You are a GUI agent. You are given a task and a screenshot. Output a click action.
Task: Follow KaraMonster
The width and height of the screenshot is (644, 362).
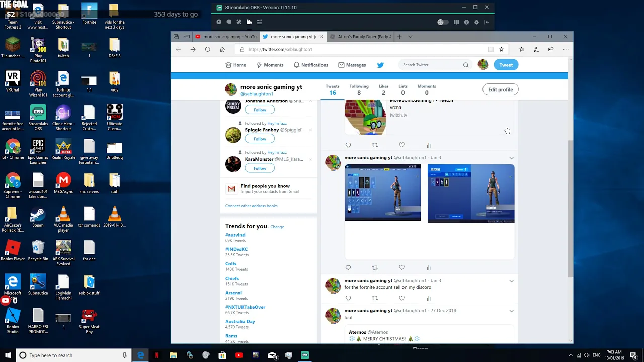(x=260, y=168)
